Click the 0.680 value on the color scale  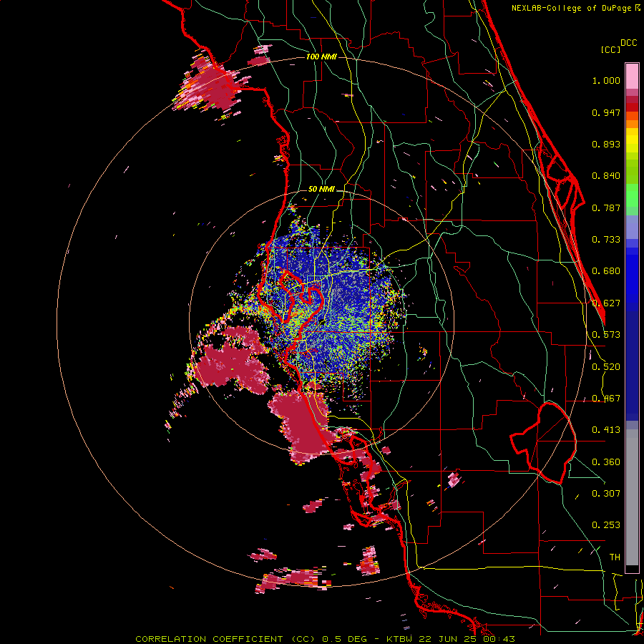pyautogui.click(x=606, y=271)
